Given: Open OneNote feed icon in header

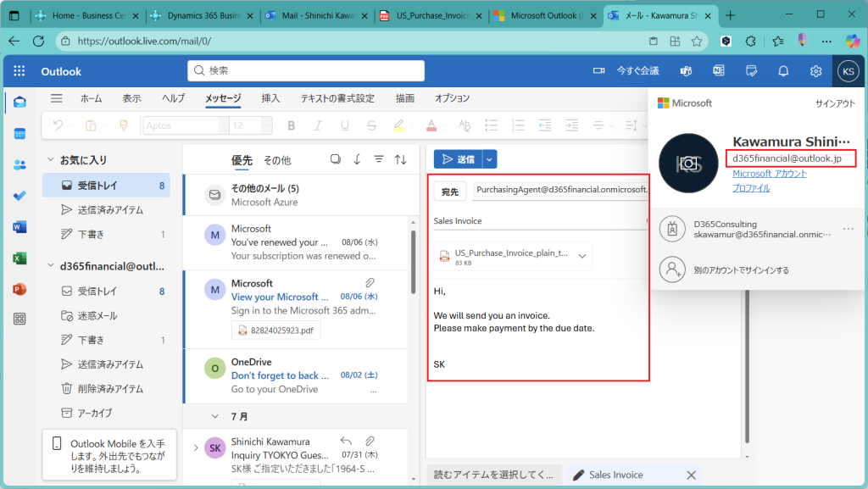Looking at the screenshot, I should click(719, 71).
